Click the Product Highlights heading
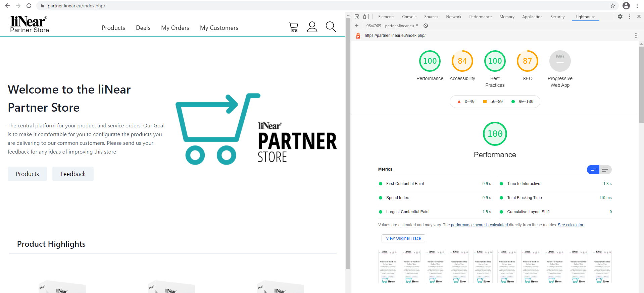The image size is (644, 293). click(51, 244)
